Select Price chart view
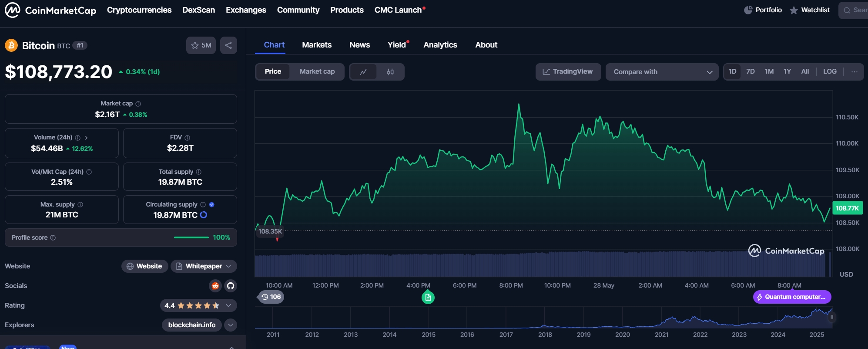Screen dimensions: 868x349 click(273, 72)
